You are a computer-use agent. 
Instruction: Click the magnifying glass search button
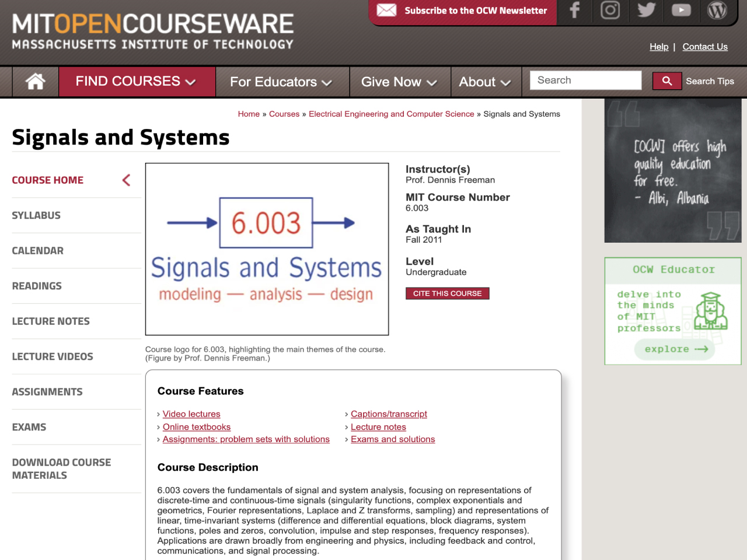click(x=667, y=81)
